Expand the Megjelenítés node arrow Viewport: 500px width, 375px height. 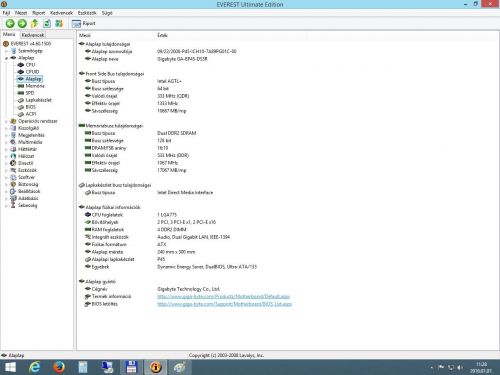click(6, 135)
